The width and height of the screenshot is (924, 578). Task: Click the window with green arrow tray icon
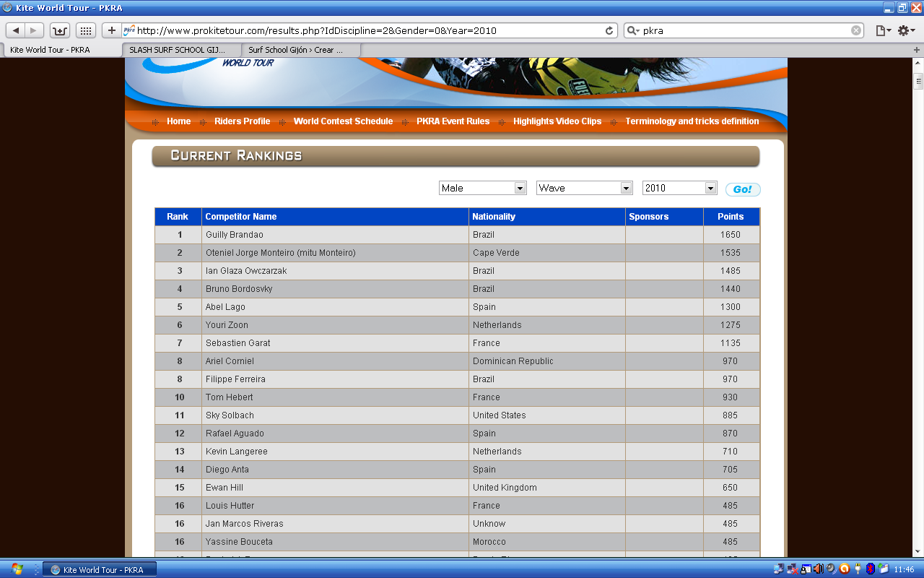click(x=884, y=569)
